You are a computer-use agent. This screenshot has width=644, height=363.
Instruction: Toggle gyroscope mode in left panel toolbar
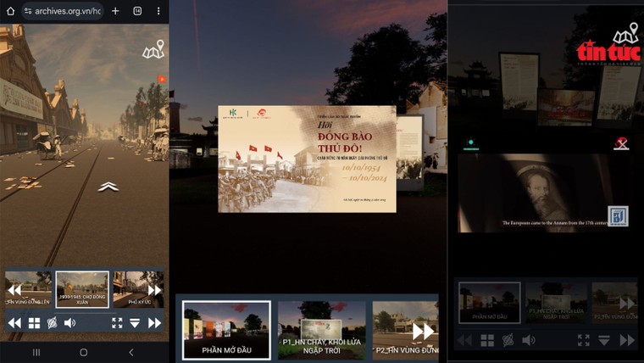52,323
